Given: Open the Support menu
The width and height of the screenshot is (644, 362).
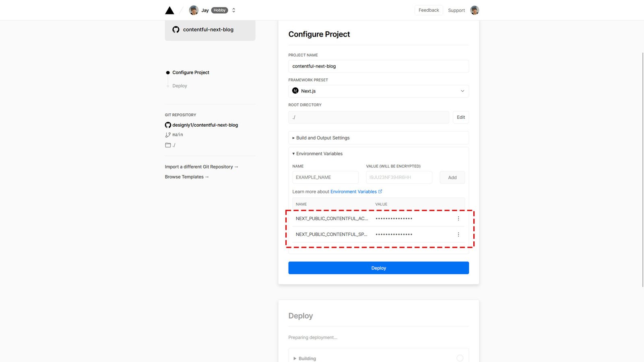Looking at the screenshot, I should coord(456,10).
